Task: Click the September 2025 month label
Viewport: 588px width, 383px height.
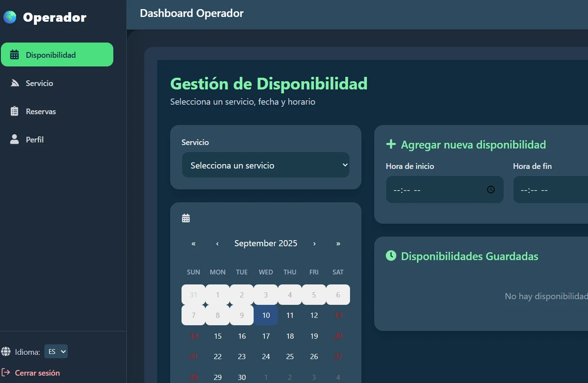Action: coord(266,244)
